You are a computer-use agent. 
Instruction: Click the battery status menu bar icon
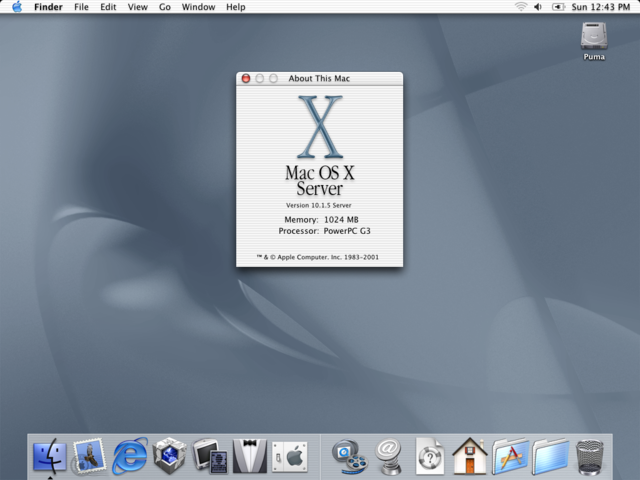pos(558,7)
